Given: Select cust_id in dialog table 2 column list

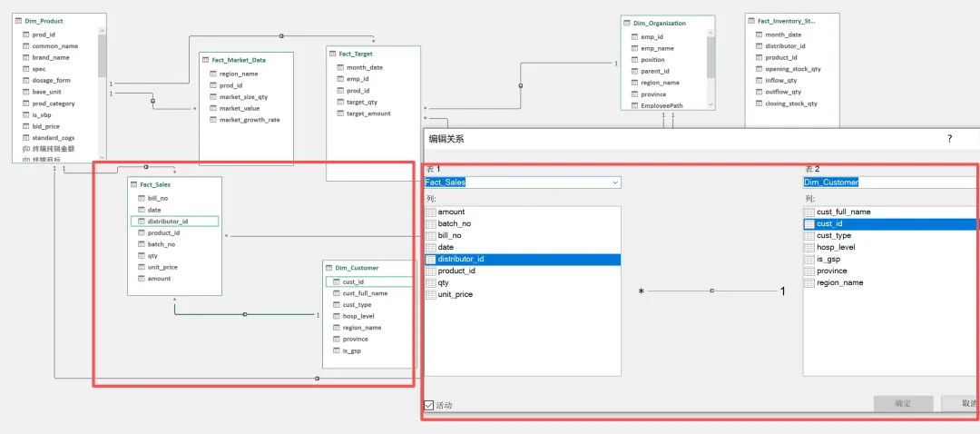Looking at the screenshot, I should tap(891, 224).
